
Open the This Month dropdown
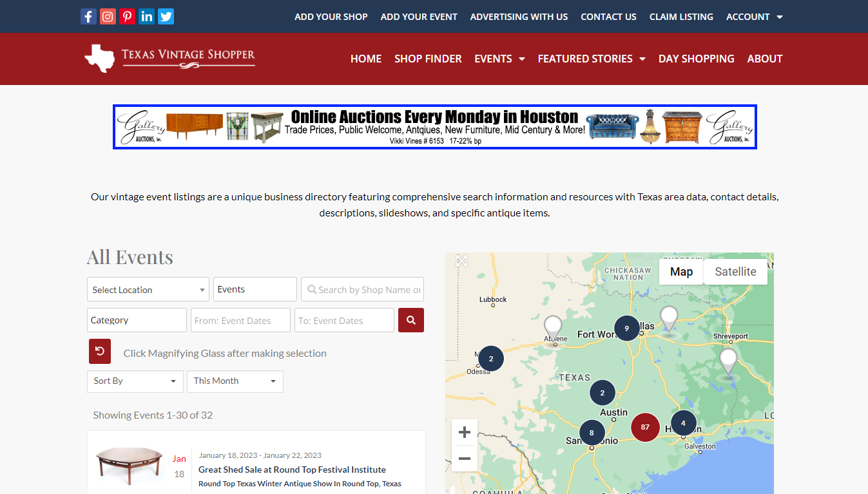coord(235,381)
